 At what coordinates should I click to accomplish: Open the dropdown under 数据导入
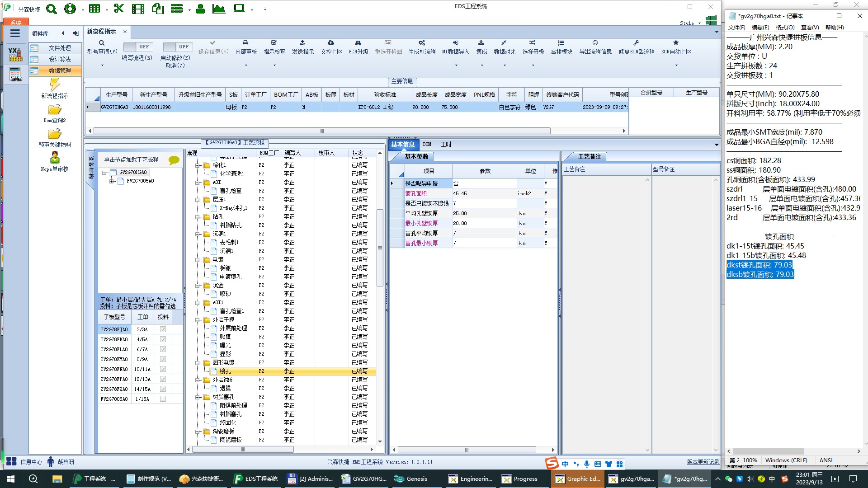(456, 66)
